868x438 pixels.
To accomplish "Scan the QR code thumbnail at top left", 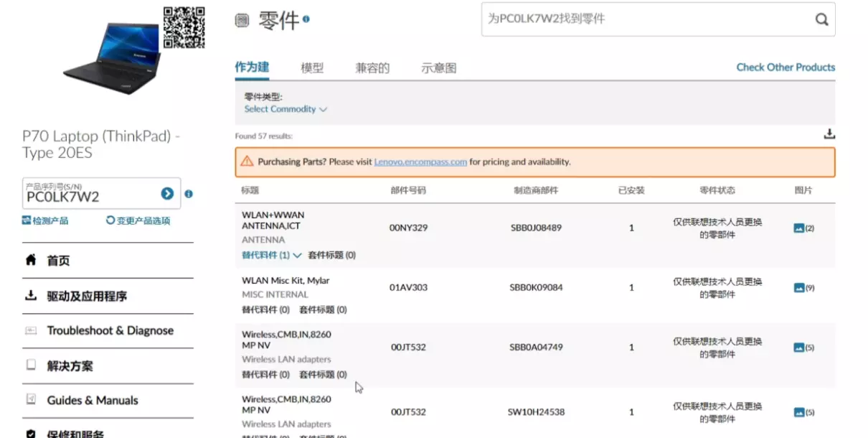I will point(185,27).
